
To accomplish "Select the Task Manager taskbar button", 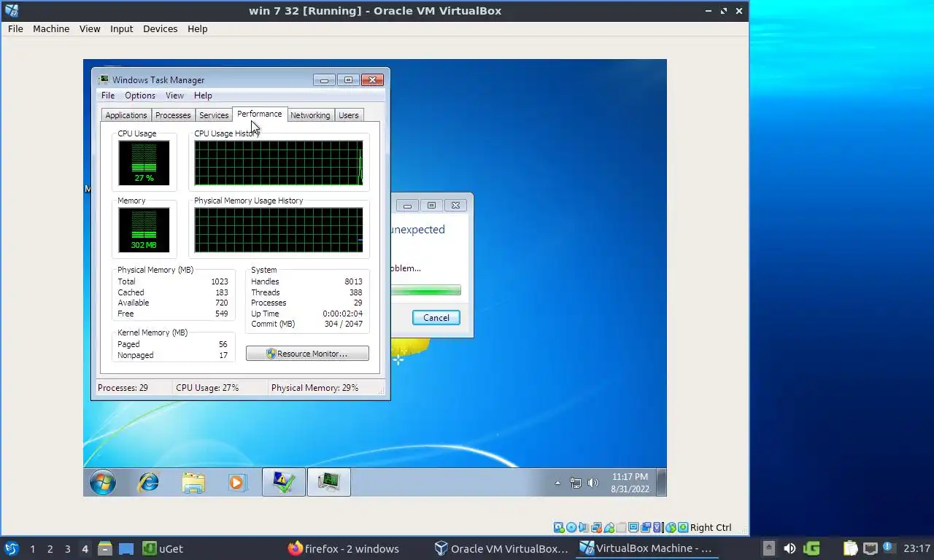I will 328,482.
